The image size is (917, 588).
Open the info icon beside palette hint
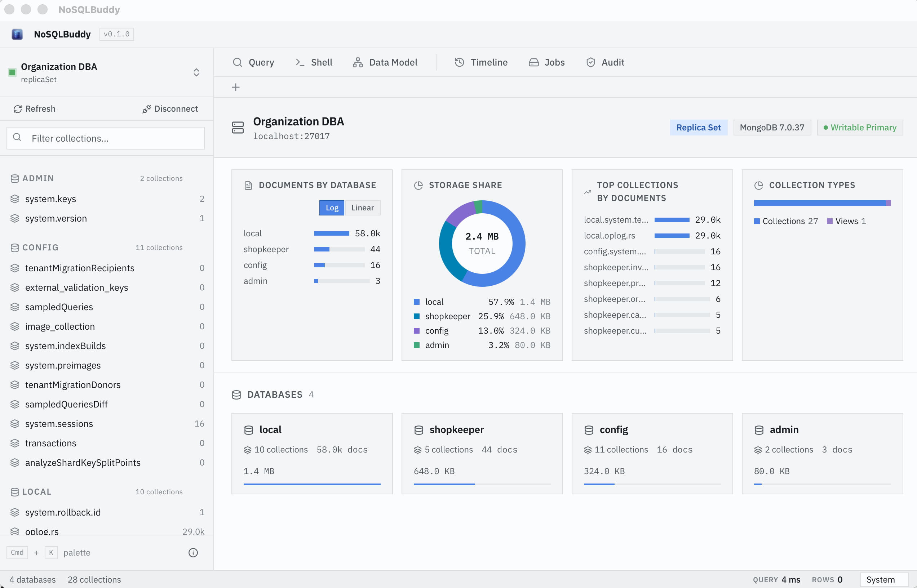pyautogui.click(x=193, y=552)
